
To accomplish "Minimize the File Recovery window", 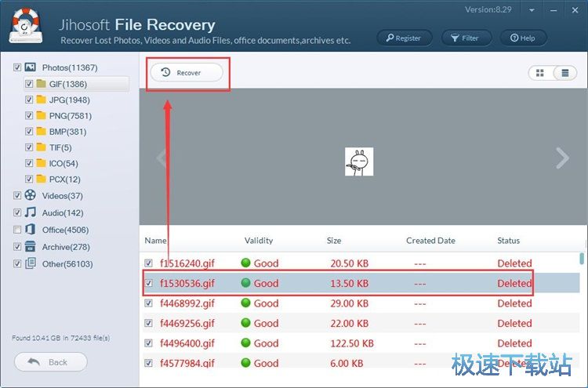I will coord(554,10).
